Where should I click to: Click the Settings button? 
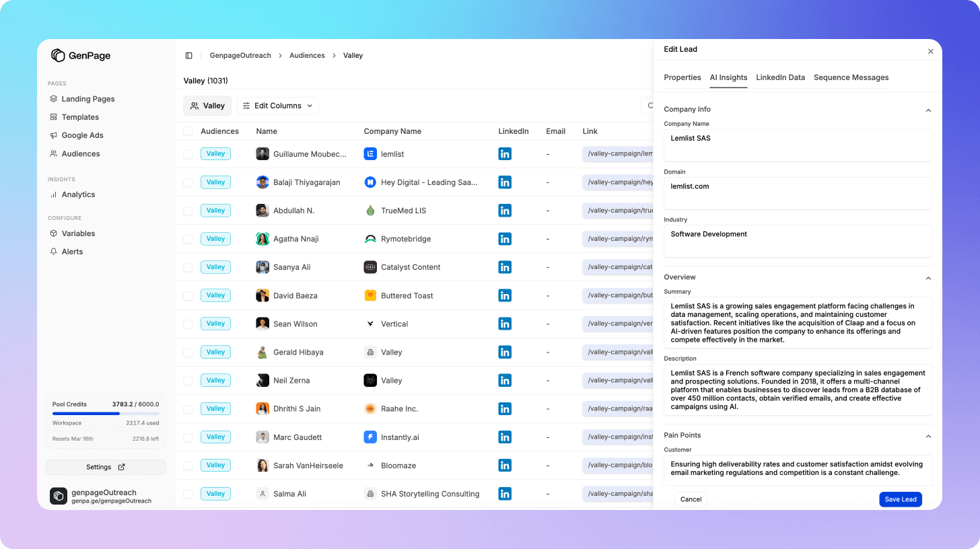pos(106,467)
